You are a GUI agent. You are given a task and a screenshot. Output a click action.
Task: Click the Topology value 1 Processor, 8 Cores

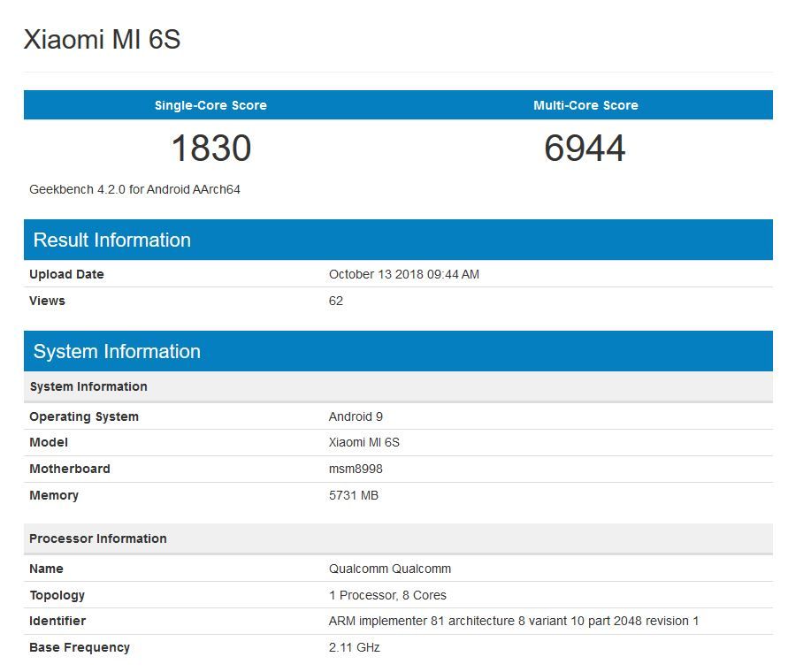pos(387,595)
